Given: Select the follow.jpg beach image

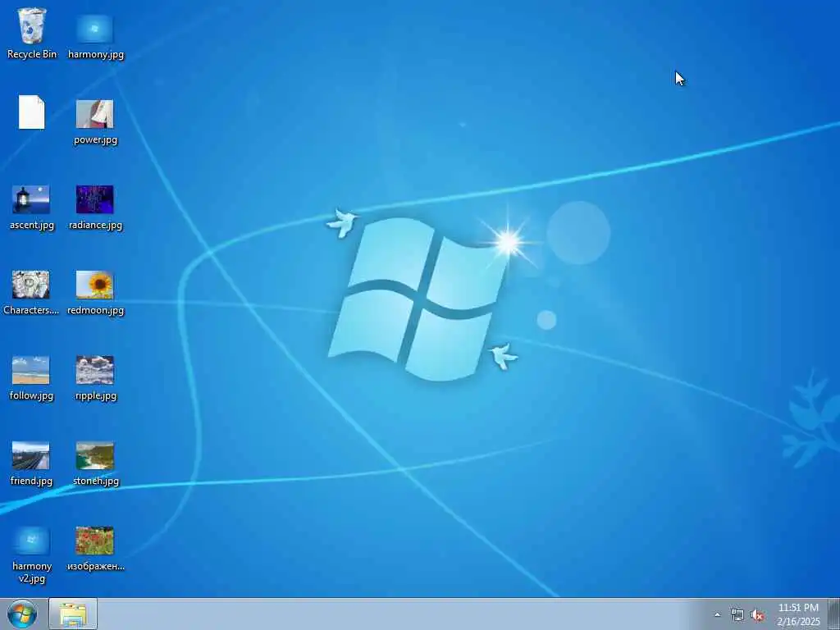Looking at the screenshot, I should click(32, 377).
